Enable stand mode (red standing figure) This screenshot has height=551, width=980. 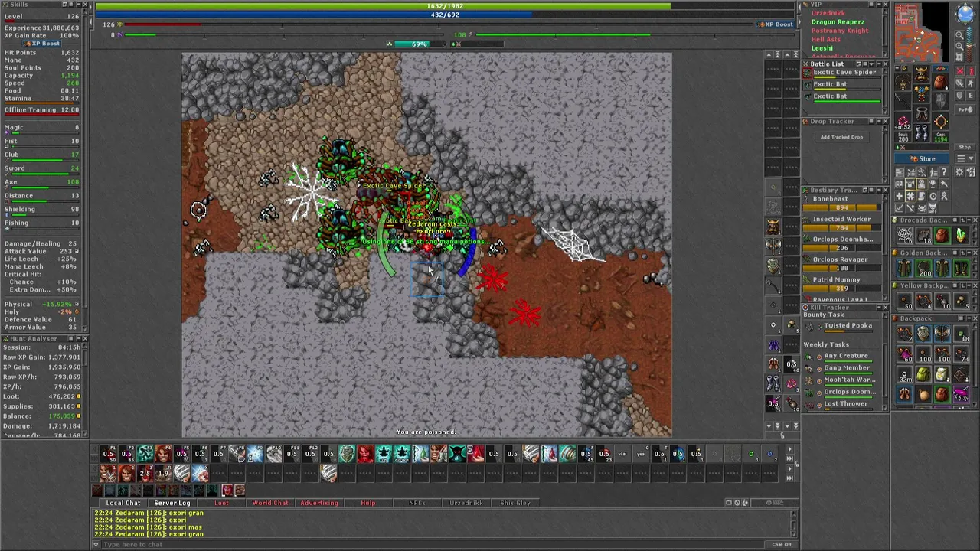point(970,71)
